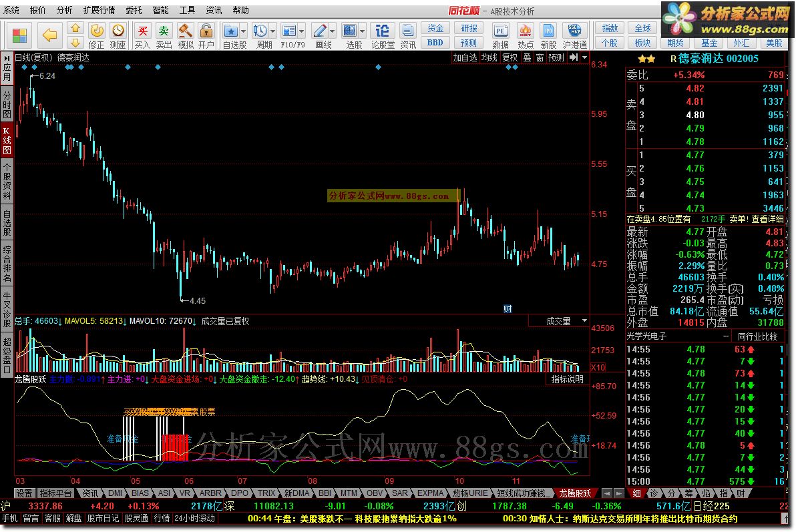Open the 数据 PE data icon

501,35
